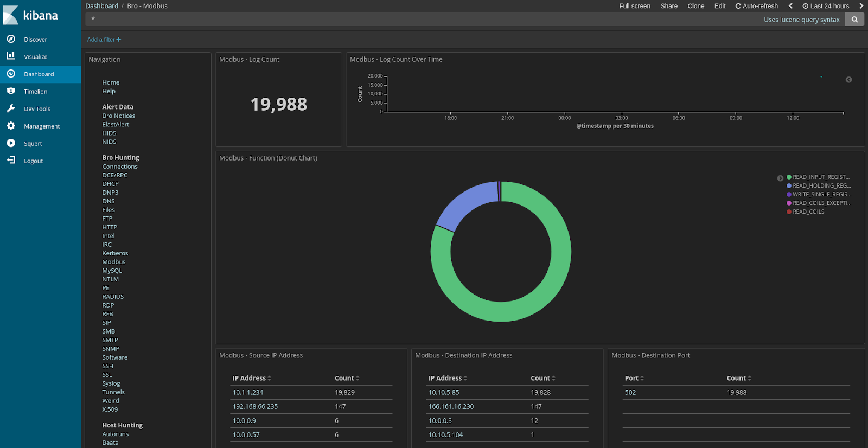
Task: Select Discover in the sidebar
Action: (x=35, y=40)
